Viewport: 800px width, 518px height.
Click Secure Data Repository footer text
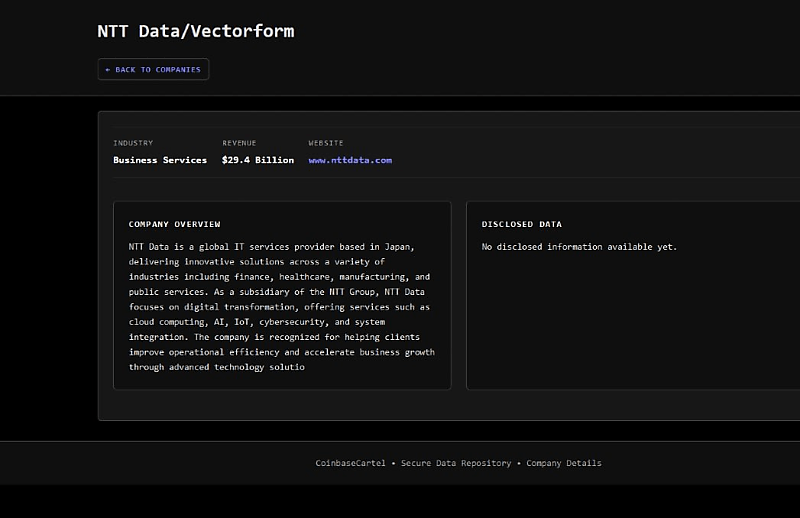pyautogui.click(x=456, y=463)
